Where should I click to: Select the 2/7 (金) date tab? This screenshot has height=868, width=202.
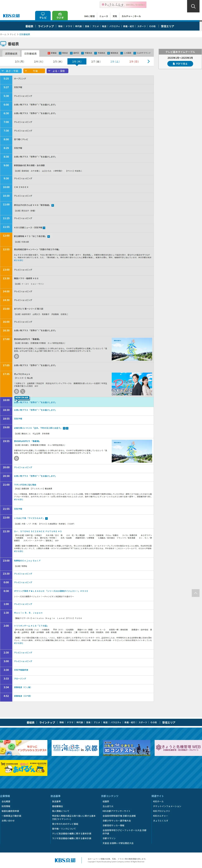point(96,62)
